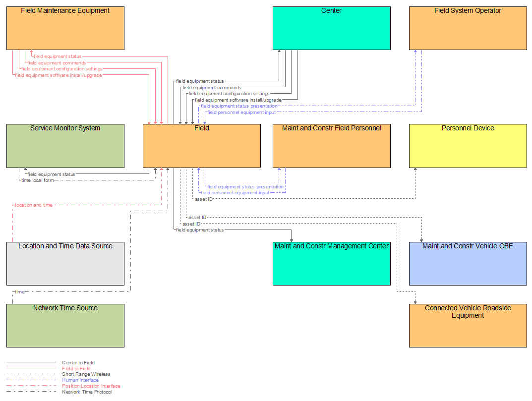532x401 pixels.
Task: Click 'time' label above Network Time Source
Action: (20, 292)
